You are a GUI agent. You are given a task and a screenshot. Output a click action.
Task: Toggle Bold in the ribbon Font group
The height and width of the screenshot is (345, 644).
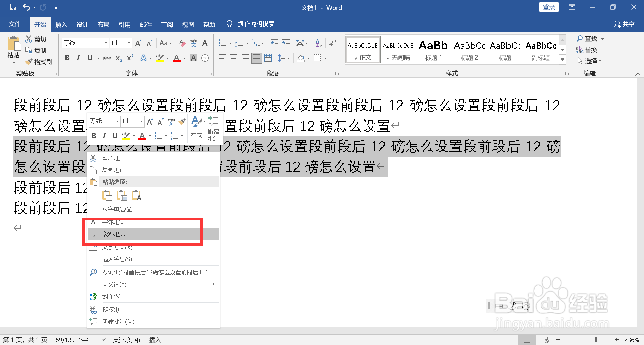tap(67, 58)
